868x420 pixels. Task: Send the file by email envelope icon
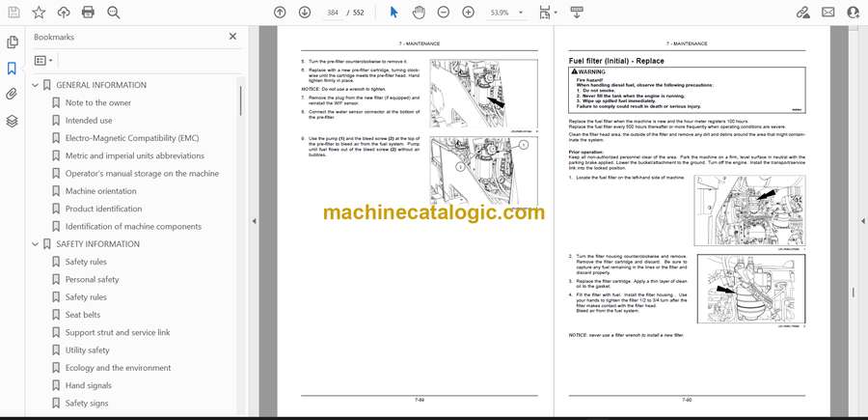point(828,13)
